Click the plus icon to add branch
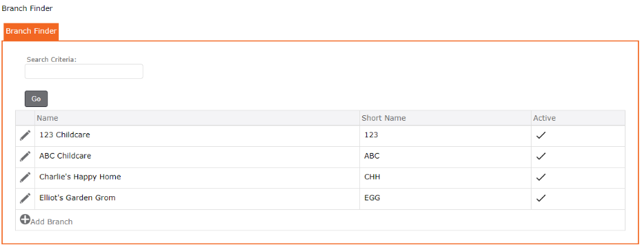This screenshot has width=644, height=247. (x=25, y=220)
